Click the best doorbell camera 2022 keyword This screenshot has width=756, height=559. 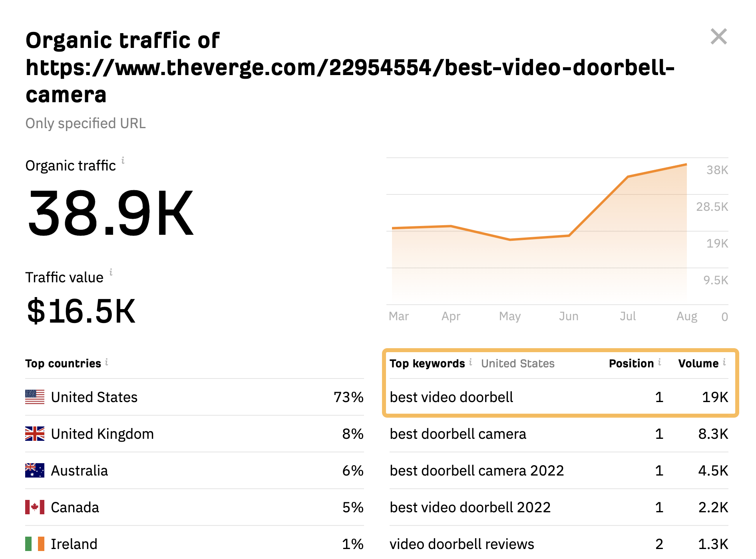coord(477,470)
